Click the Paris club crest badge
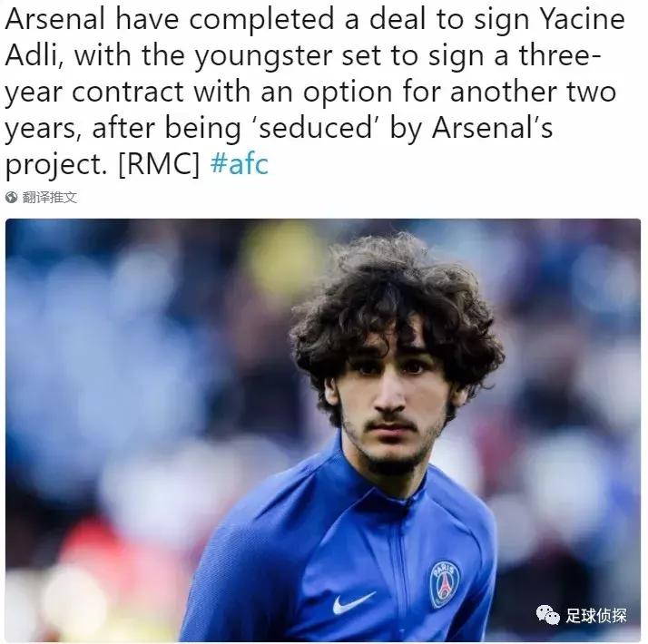Screen dimensions: 648x644 point(444,582)
